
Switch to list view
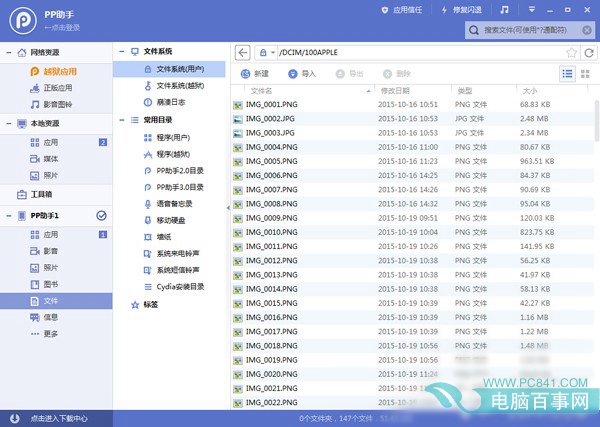pyautogui.click(x=567, y=74)
